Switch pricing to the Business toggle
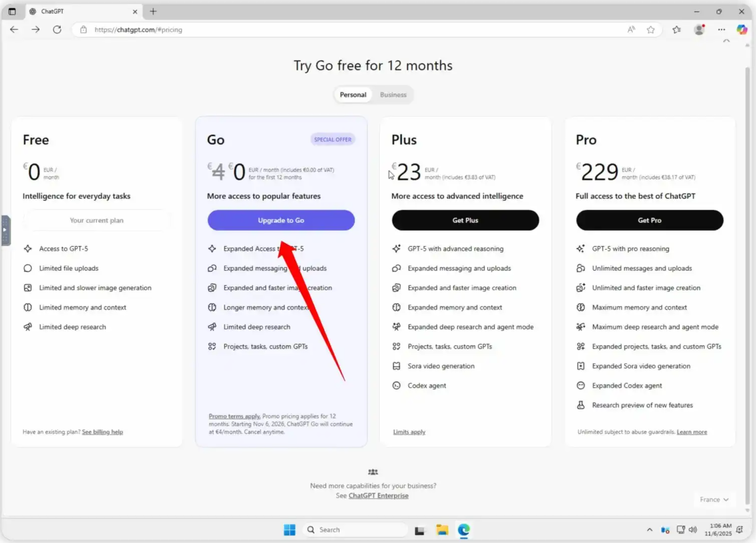 (x=393, y=95)
